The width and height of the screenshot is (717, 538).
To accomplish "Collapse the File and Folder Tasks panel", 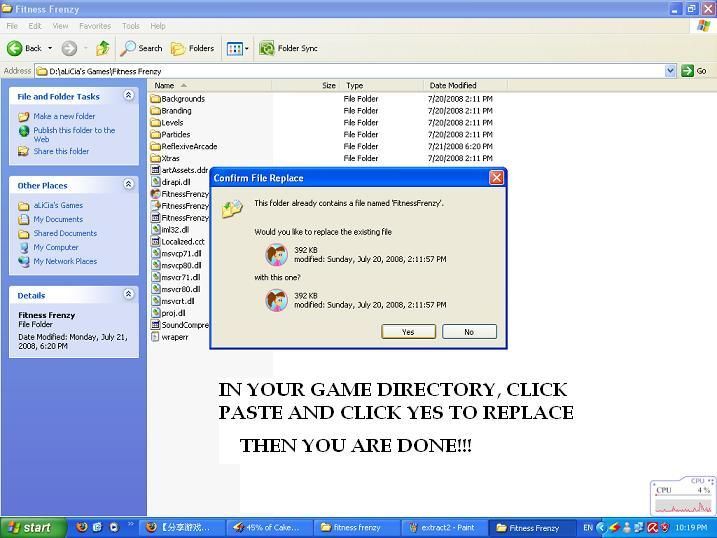I will (x=128, y=96).
